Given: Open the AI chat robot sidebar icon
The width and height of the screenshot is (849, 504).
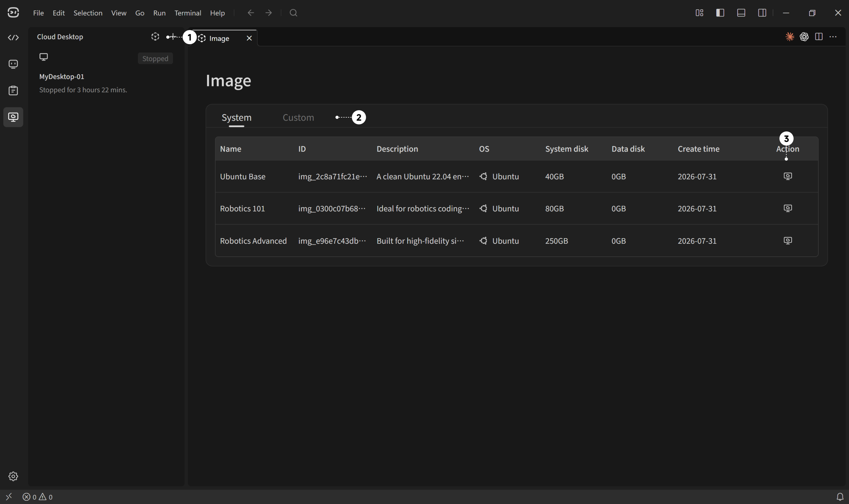Looking at the screenshot, I should click(x=13, y=64).
